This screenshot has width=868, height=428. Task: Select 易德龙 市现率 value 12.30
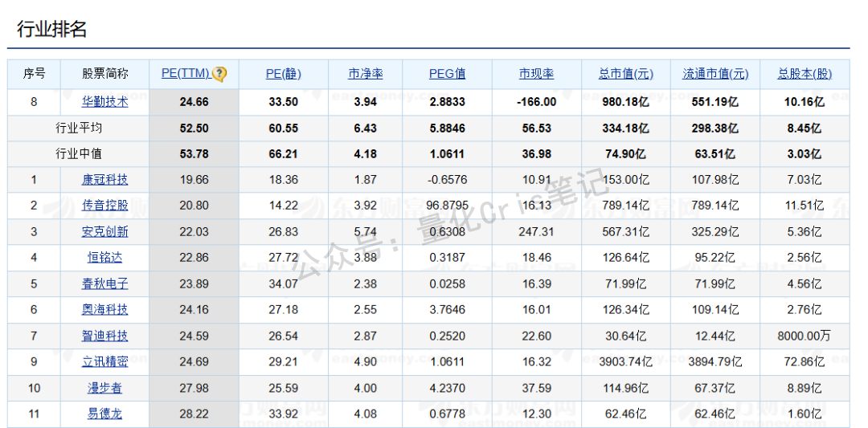[536, 414]
